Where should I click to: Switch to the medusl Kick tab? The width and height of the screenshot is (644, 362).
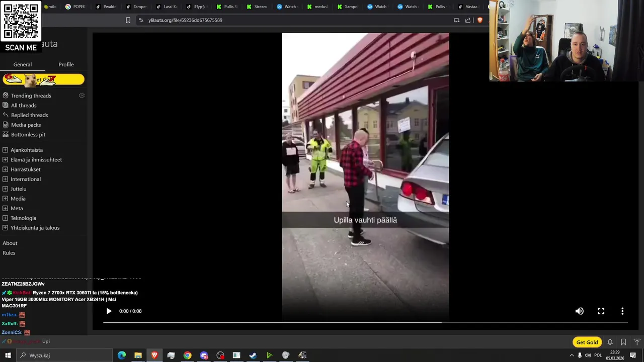(318, 7)
